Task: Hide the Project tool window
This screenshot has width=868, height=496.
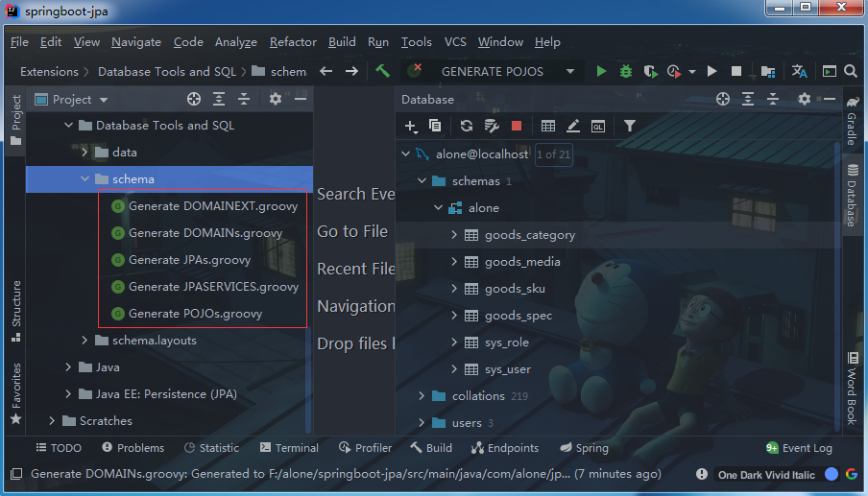Action: [301, 99]
